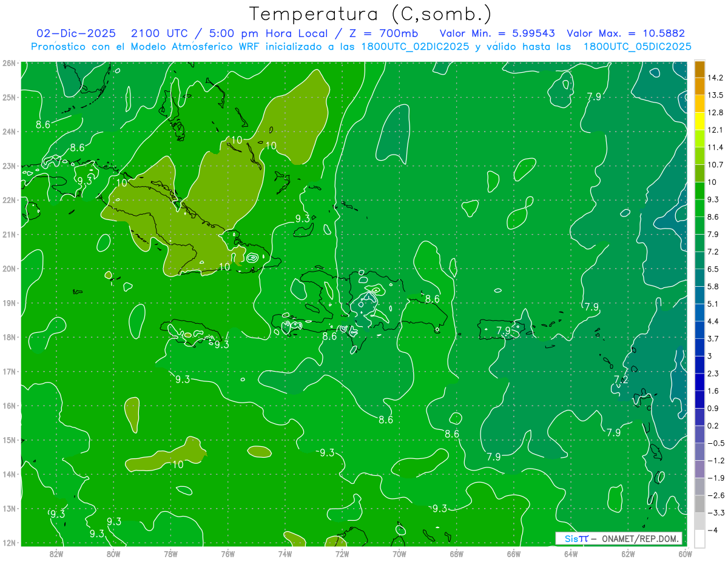Click the longitude axis label "70W"
The width and height of the screenshot is (728, 562).
(x=399, y=554)
